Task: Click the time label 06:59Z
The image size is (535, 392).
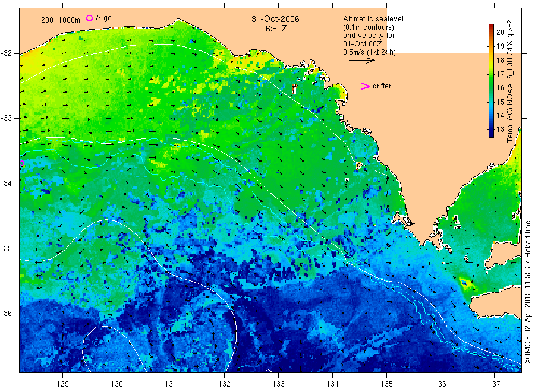Action: point(273,29)
